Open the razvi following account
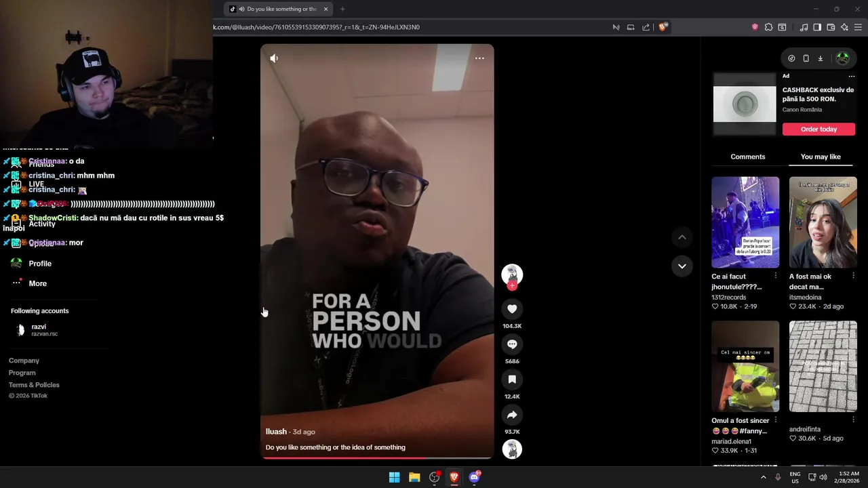868x488 pixels. tap(37, 330)
